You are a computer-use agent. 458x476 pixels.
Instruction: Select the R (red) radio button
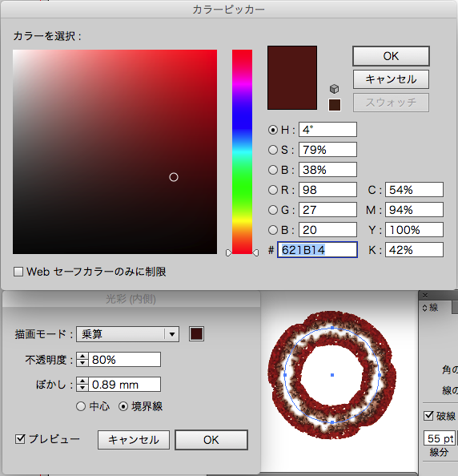coord(273,190)
